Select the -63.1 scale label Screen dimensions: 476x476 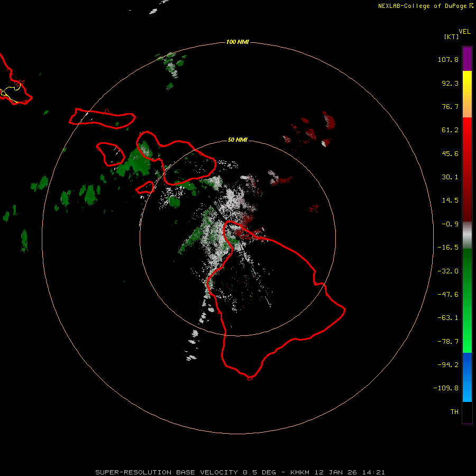(x=448, y=318)
